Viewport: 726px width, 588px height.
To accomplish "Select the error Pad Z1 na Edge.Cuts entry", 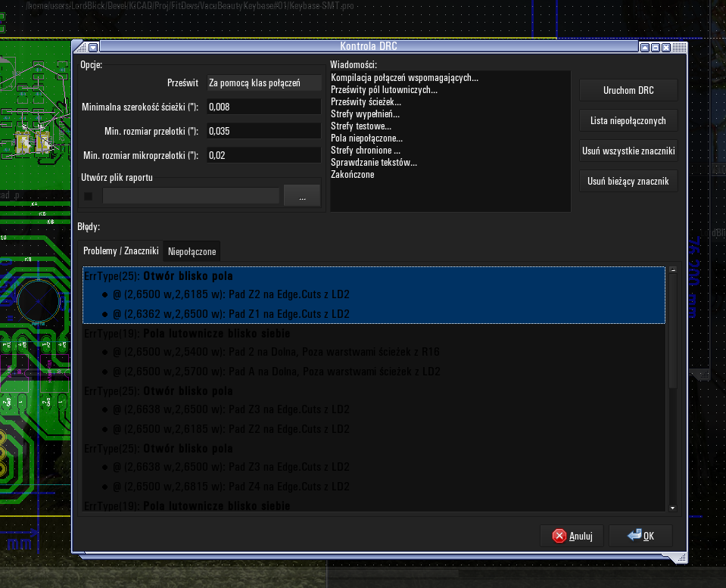I will coord(231,313).
